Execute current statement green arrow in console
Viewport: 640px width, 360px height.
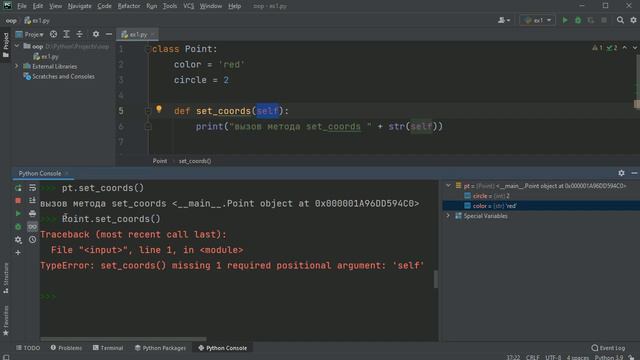click(x=18, y=213)
